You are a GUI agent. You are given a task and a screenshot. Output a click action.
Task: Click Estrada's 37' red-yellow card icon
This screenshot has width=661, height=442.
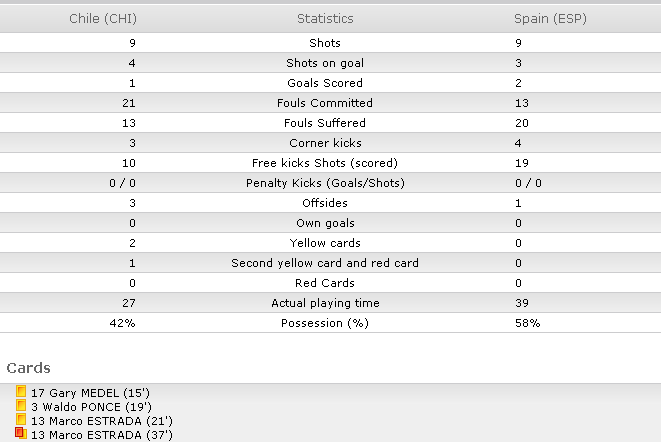[x=21, y=434]
